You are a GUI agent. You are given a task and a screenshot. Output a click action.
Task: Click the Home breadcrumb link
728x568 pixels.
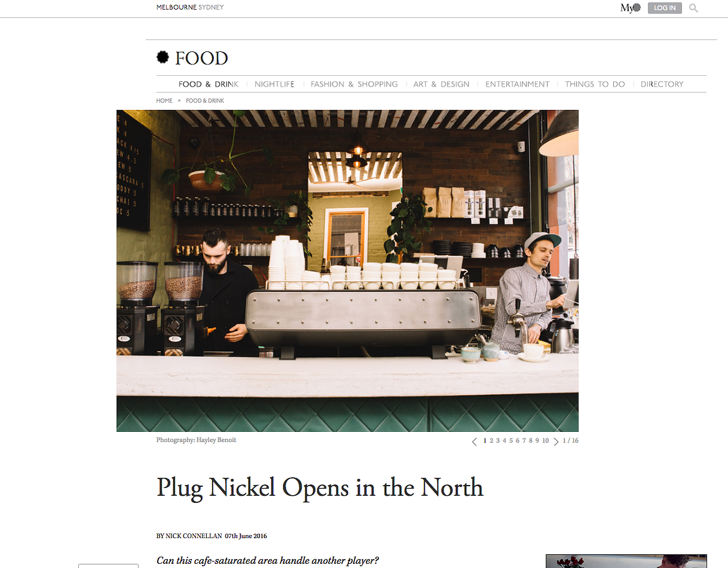coord(164,100)
